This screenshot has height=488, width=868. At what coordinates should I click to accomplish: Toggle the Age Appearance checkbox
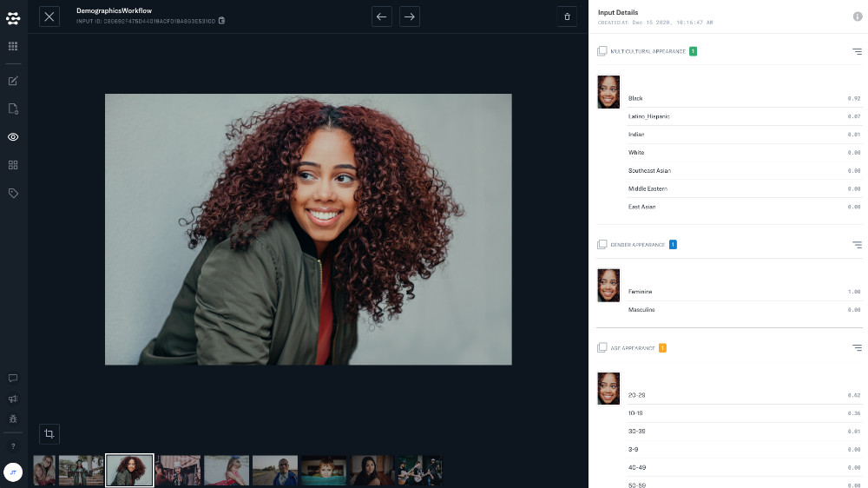(602, 348)
